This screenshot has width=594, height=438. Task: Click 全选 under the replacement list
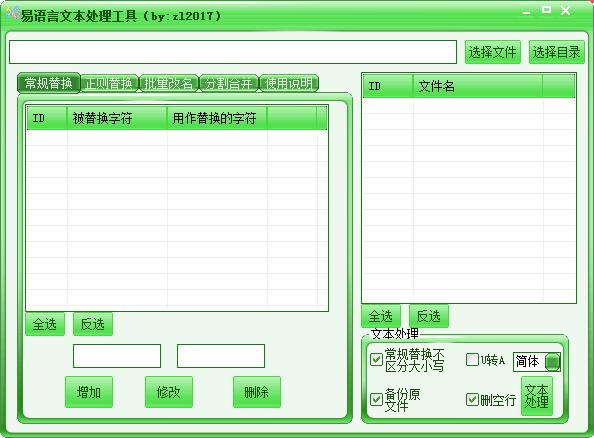point(45,324)
